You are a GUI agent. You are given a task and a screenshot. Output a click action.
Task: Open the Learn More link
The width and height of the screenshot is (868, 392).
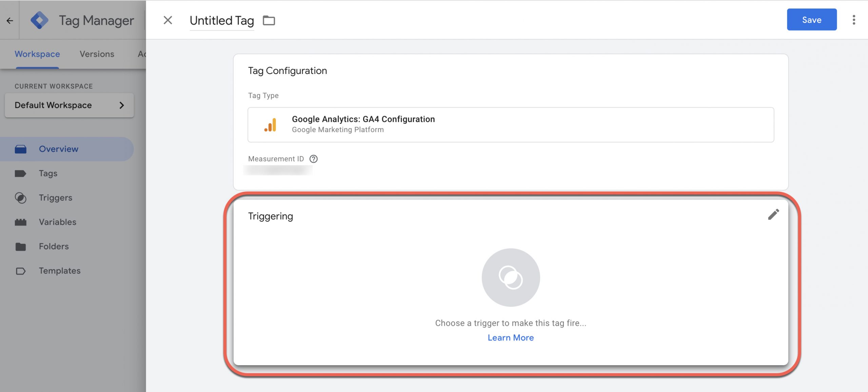point(511,338)
